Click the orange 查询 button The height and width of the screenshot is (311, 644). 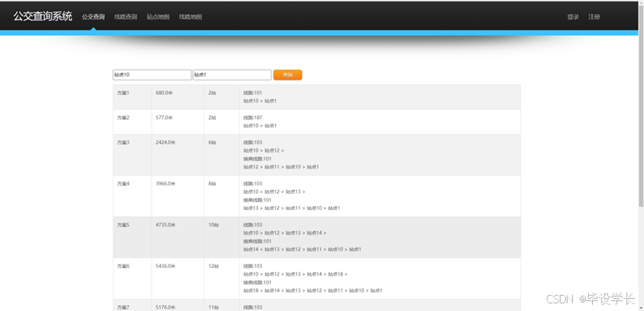[x=287, y=75]
